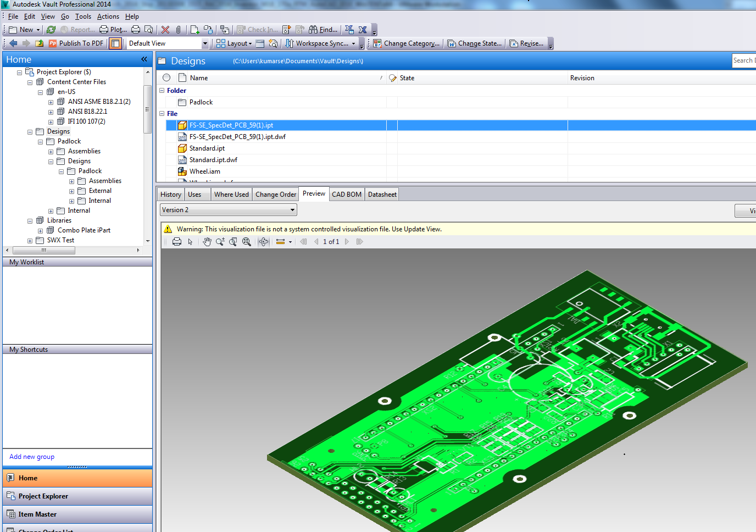Image resolution: width=756 pixels, height=532 pixels.
Task: Select the Orbit tool in viewer
Action: pos(264,241)
